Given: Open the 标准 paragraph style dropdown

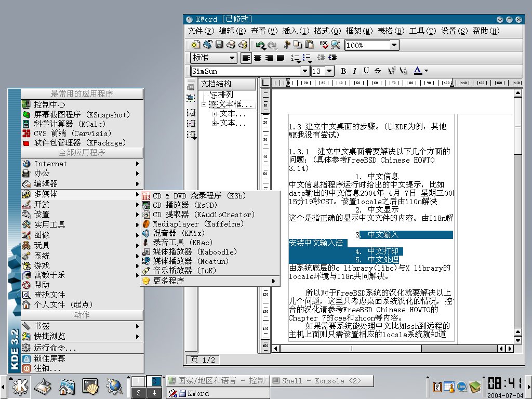Looking at the screenshot, I should pyautogui.click(x=232, y=58).
